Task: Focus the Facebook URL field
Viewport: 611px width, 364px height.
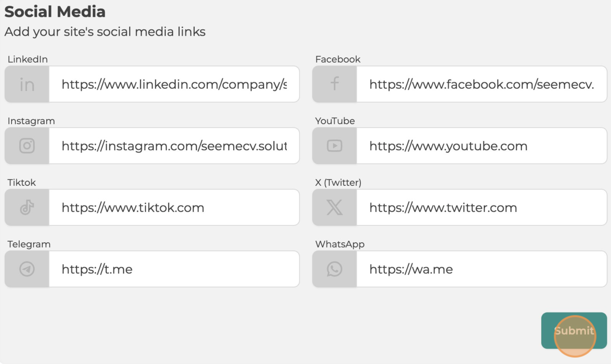Action: tap(481, 84)
